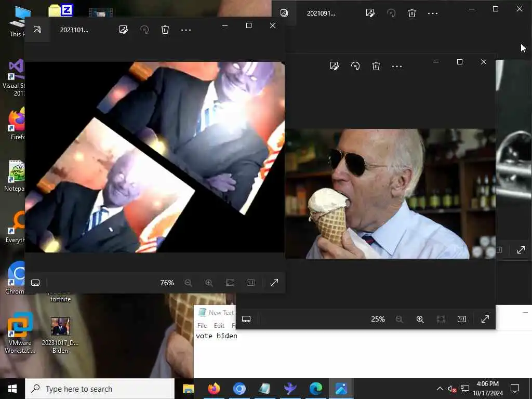Open the Windows Start menu
The width and height of the screenshot is (532, 399).
12,389
